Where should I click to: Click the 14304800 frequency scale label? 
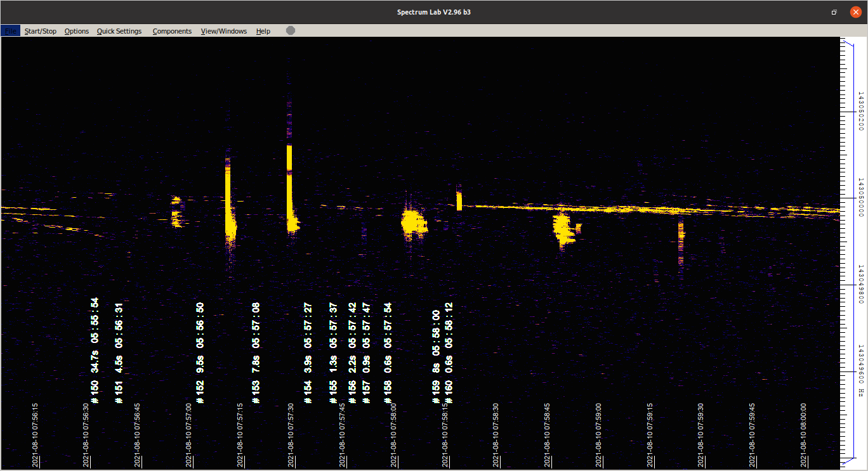click(x=861, y=285)
